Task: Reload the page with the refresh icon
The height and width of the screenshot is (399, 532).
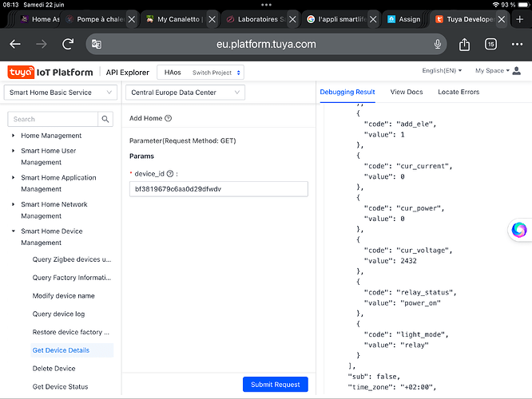Action: (x=68, y=44)
